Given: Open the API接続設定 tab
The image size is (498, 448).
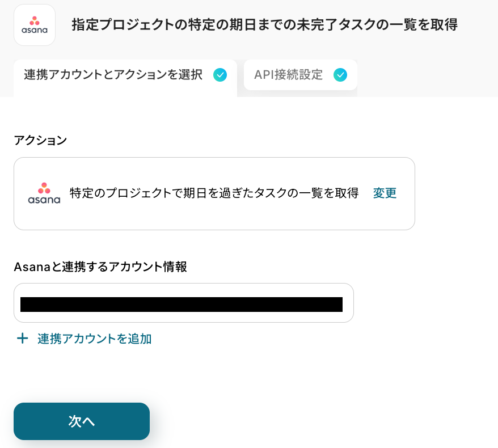Looking at the screenshot, I should point(289,75).
